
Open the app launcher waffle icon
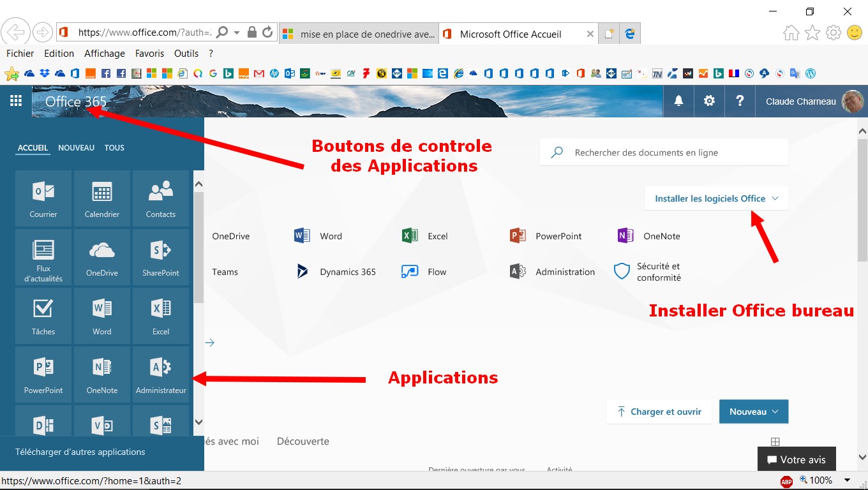16,101
